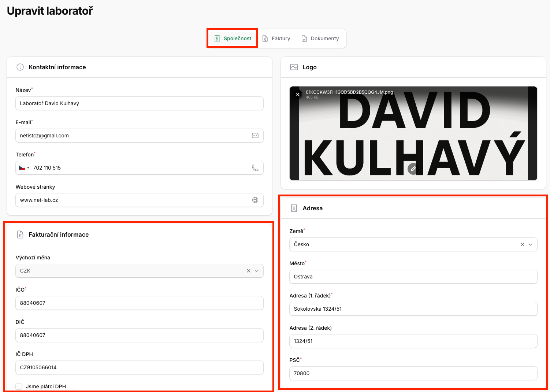The image size is (550, 392).
Task: Open the Czech flag country code dropdown
Action: pos(24,168)
